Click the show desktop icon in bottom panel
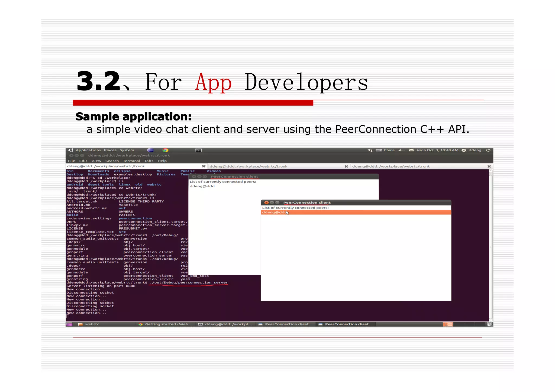The image size is (555, 392). (69, 324)
